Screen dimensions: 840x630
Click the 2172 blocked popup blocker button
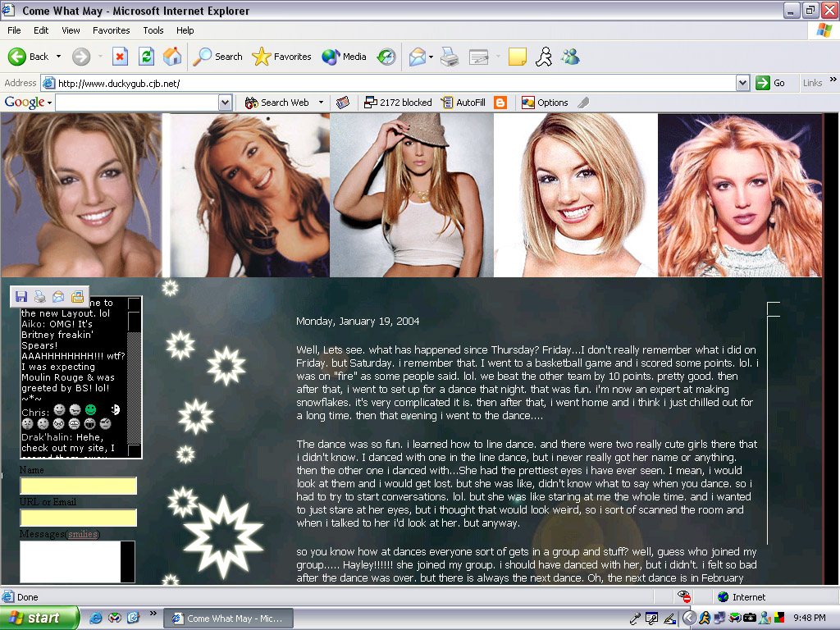[398, 103]
